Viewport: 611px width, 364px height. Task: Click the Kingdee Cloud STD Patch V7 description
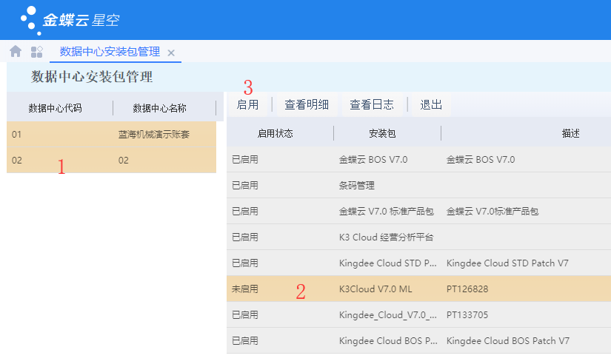(x=507, y=263)
